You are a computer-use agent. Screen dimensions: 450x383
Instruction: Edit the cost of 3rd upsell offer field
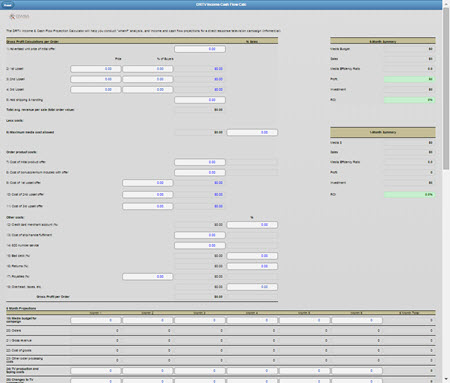click(148, 206)
